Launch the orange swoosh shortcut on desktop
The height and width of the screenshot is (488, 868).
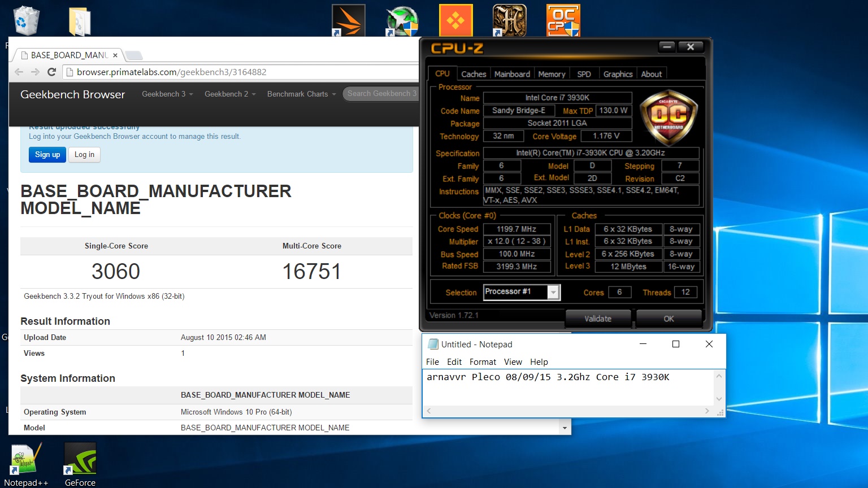349,20
